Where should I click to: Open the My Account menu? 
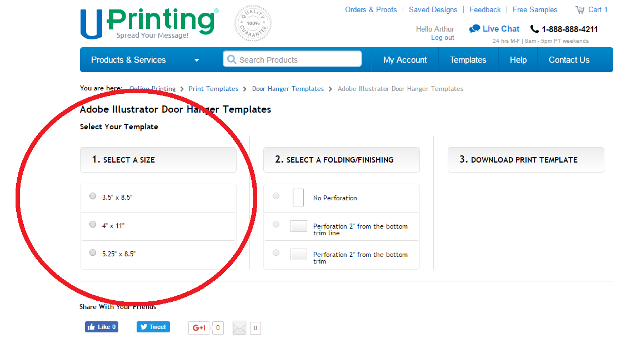pos(405,60)
